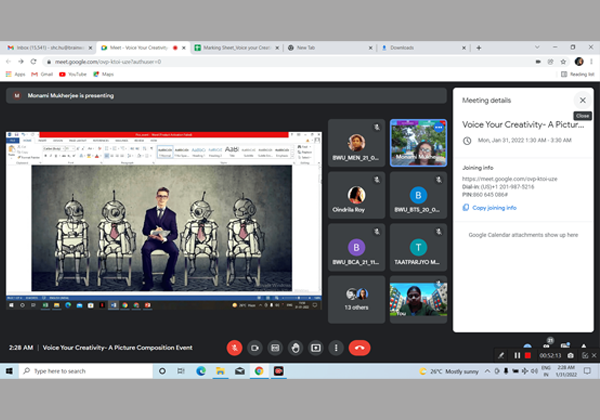Close the Meeting details panel

tap(582, 100)
